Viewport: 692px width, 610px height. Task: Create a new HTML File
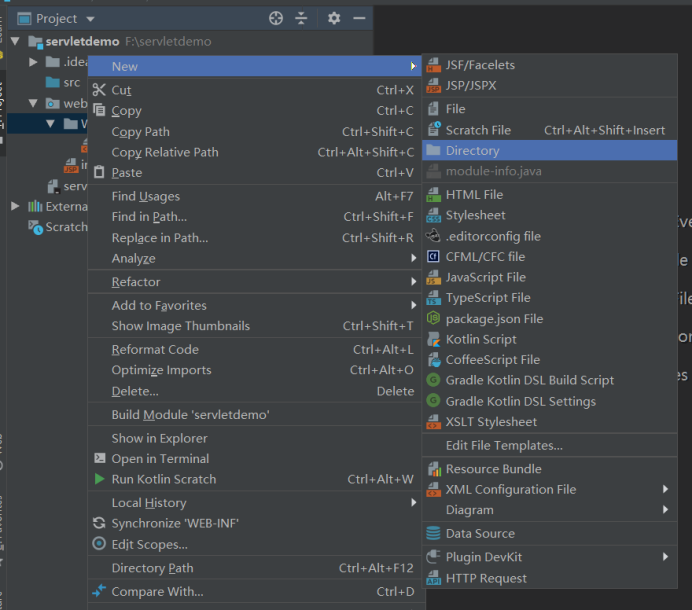click(549, 195)
